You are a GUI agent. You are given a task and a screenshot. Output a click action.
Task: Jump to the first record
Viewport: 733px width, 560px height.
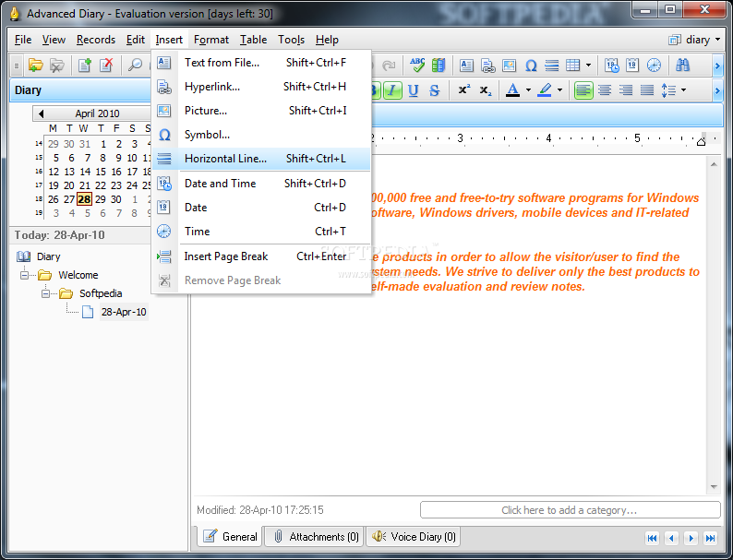tap(652, 538)
